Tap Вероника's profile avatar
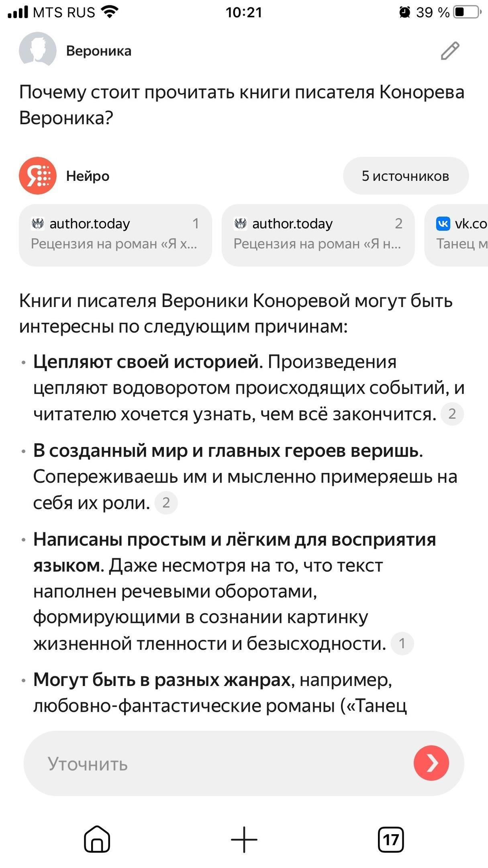Image resolution: width=488 pixels, height=868 pixels. click(38, 51)
